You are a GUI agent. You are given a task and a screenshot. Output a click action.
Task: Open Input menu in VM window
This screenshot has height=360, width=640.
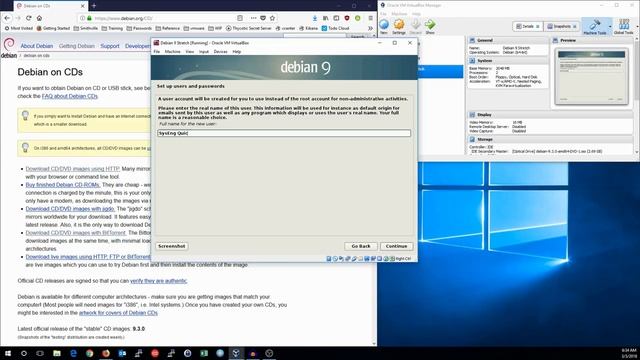[x=204, y=52]
